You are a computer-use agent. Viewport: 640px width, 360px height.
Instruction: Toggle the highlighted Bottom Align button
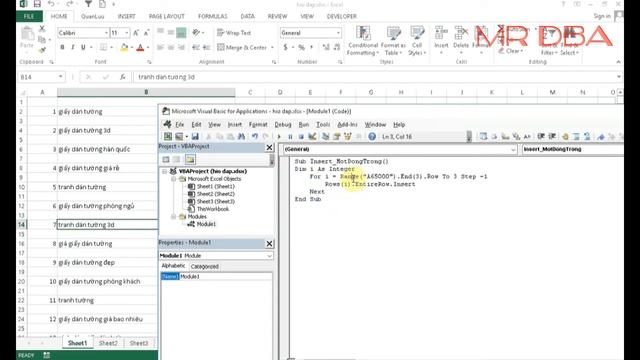181,32
